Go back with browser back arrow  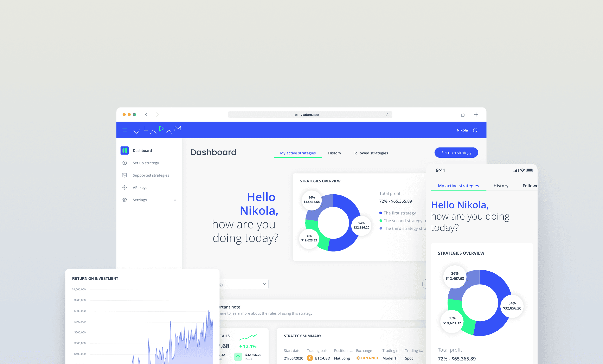[x=146, y=115]
